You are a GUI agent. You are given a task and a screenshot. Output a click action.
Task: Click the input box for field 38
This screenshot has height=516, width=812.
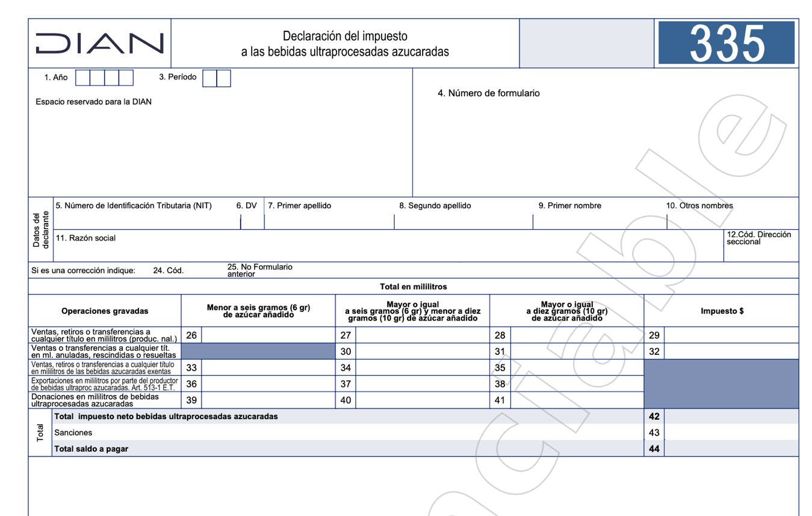(x=577, y=384)
